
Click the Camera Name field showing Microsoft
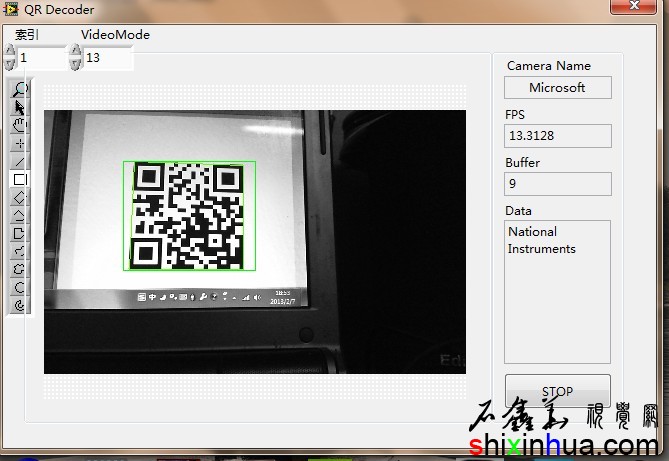[x=558, y=88]
